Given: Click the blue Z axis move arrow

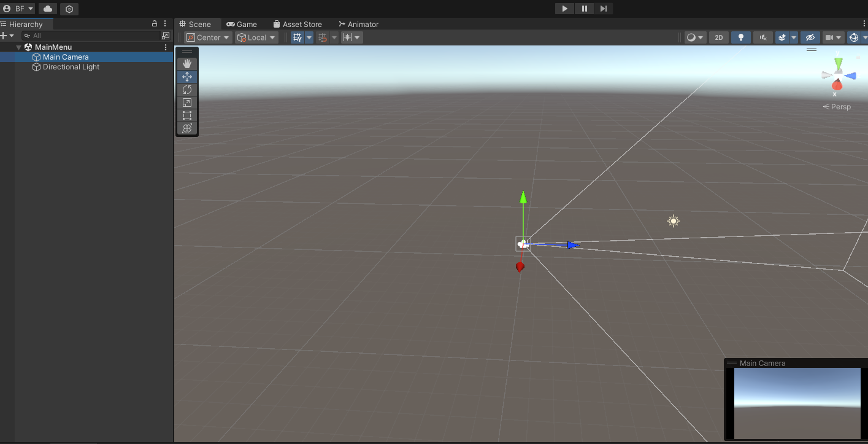Looking at the screenshot, I should (572, 245).
